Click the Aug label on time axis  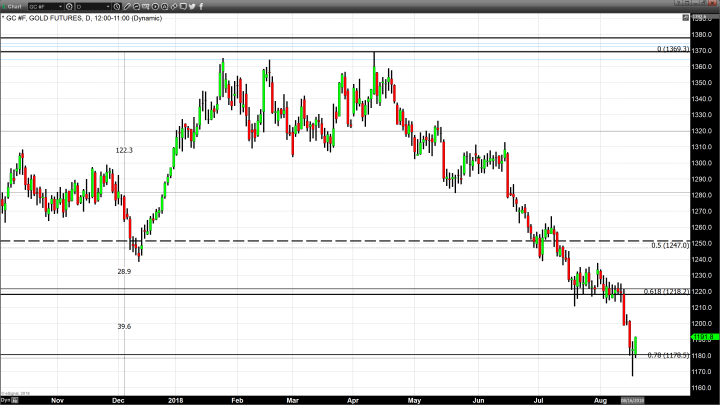(x=600, y=400)
